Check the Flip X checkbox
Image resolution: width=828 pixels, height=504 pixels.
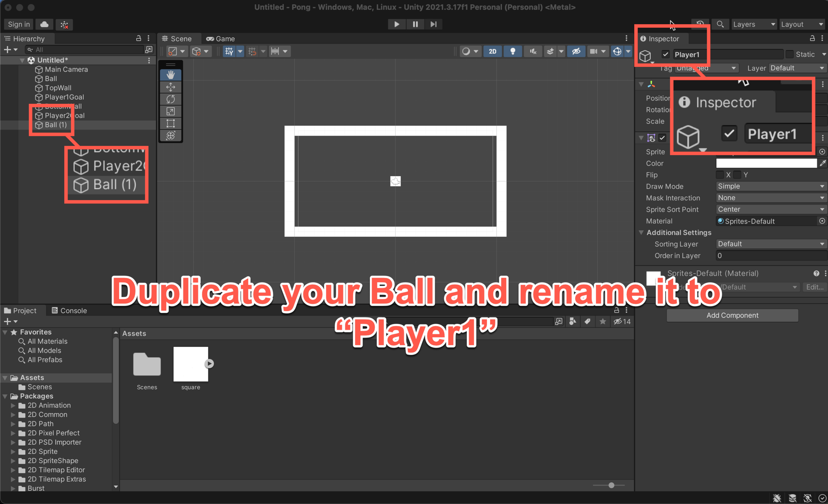tap(720, 175)
